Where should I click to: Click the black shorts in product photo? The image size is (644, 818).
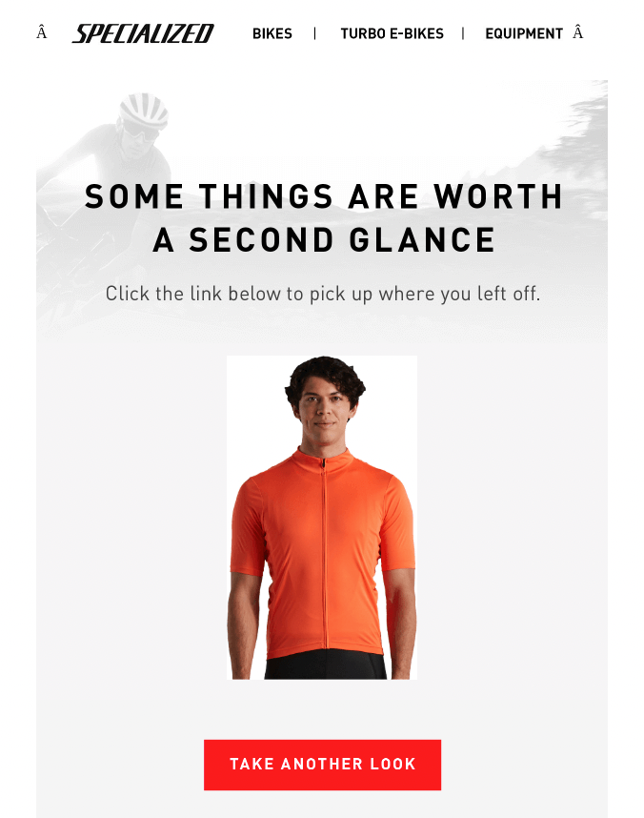[x=326, y=665]
